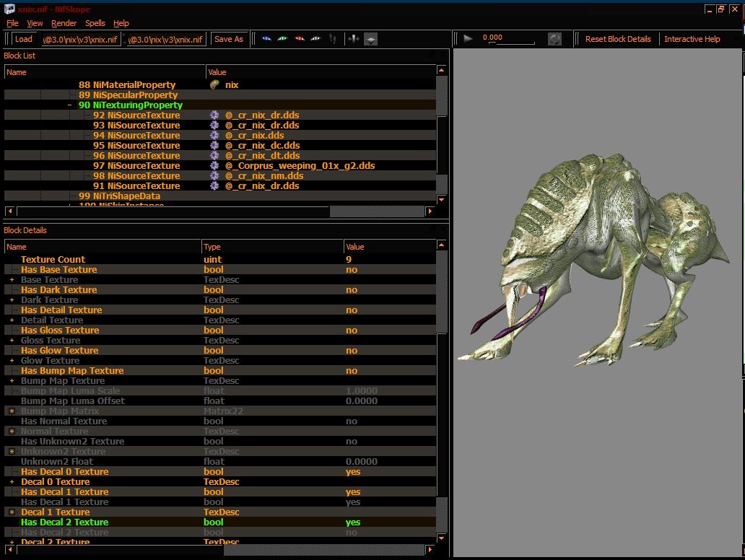
Task: Expand the Glow Texture row
Action: (x=12, y=361)
